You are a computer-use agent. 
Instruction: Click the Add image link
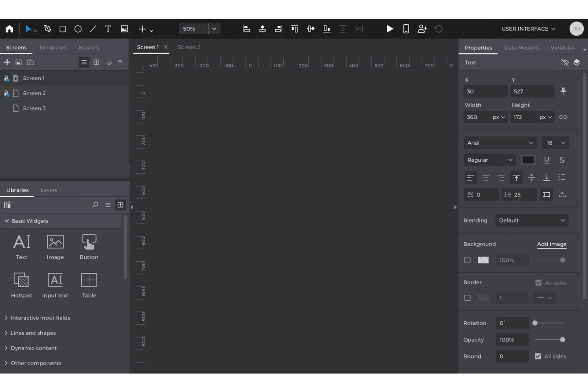click(552, 244)
